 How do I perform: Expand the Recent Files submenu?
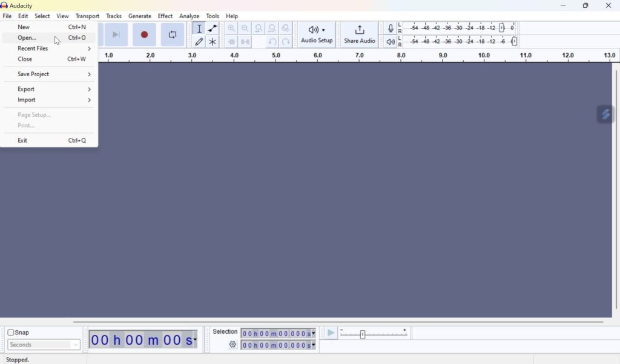point(33,48)
